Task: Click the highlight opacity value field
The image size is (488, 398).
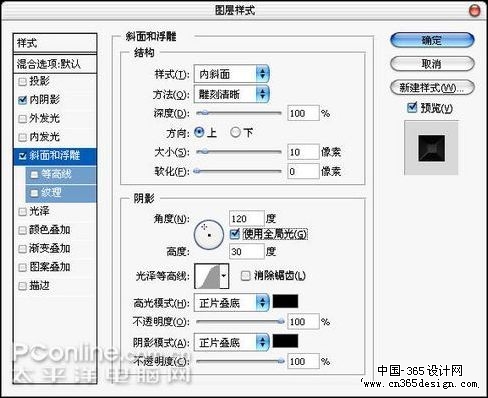Action: (x=303, y=322)
